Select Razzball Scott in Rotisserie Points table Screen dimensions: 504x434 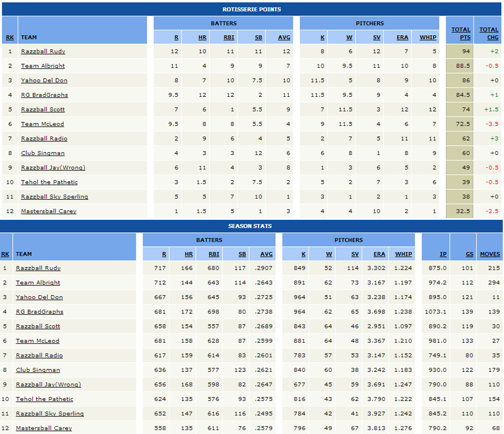point(43,109)
